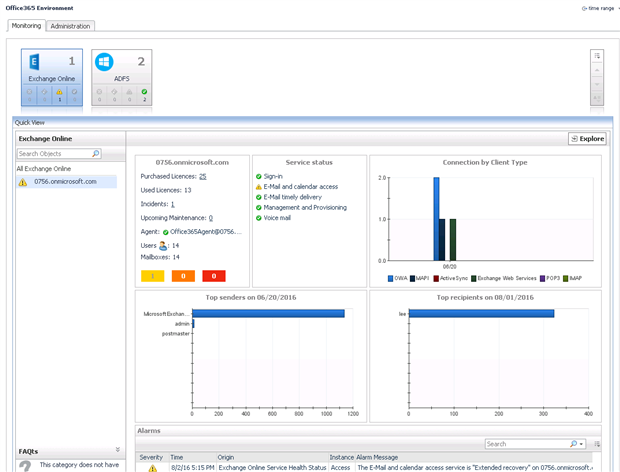Toggle ActiveSync legend entry in chart

450,278
